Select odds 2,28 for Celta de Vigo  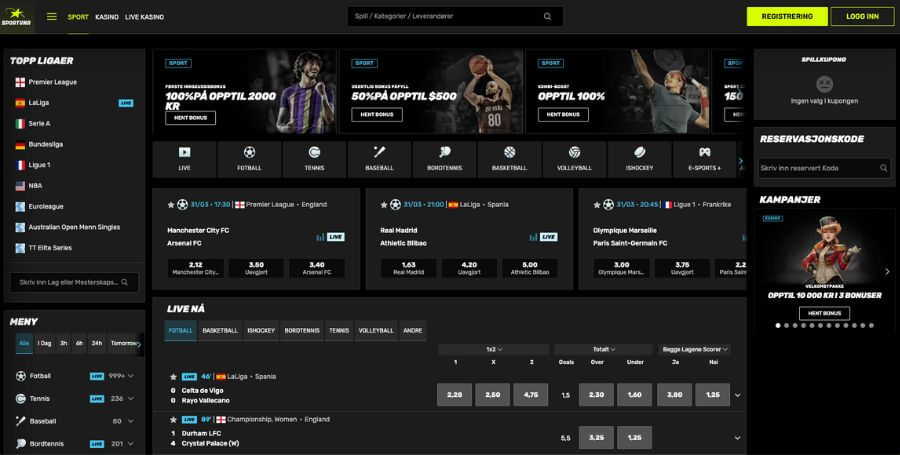455,395
